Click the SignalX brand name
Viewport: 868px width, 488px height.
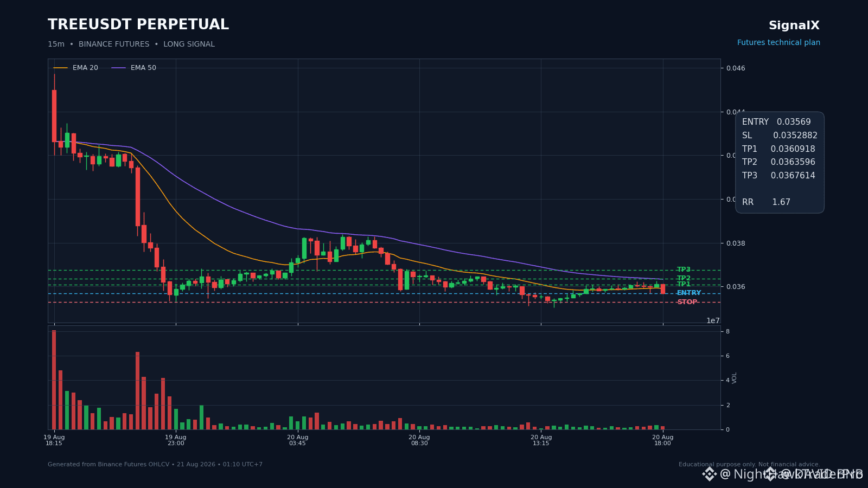[x=794, y=25]
